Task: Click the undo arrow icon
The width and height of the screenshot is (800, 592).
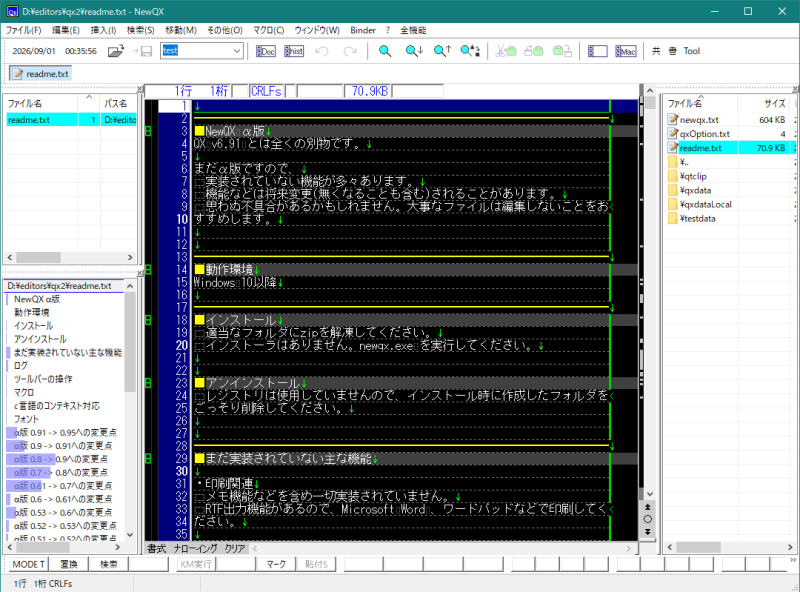Action: click(322, 51)
